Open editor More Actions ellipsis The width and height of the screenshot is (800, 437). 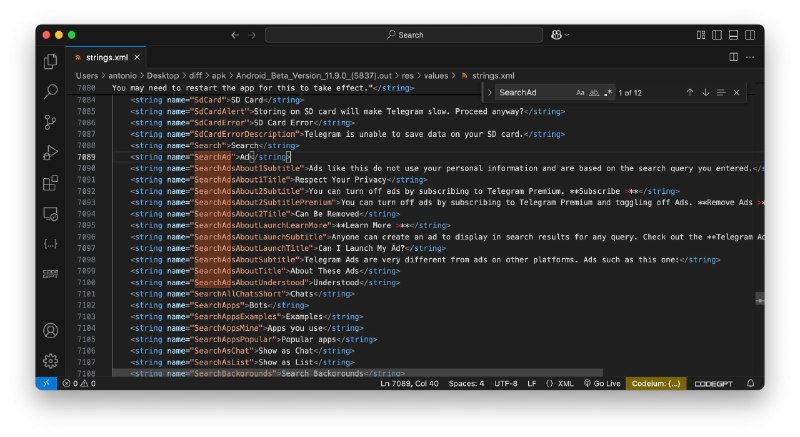(749, 57)
